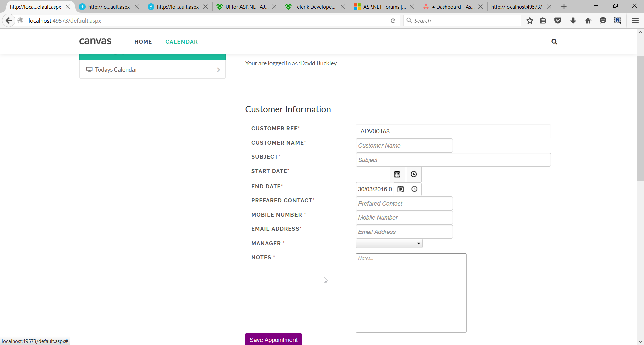The width and height of the screenshot is (644, 345).
Task: Switch to the ASP.NET Forums tab
Action: (384, 7)
